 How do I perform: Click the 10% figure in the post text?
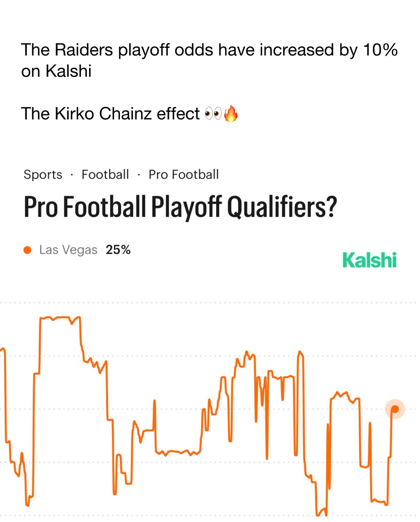[380, 50]
